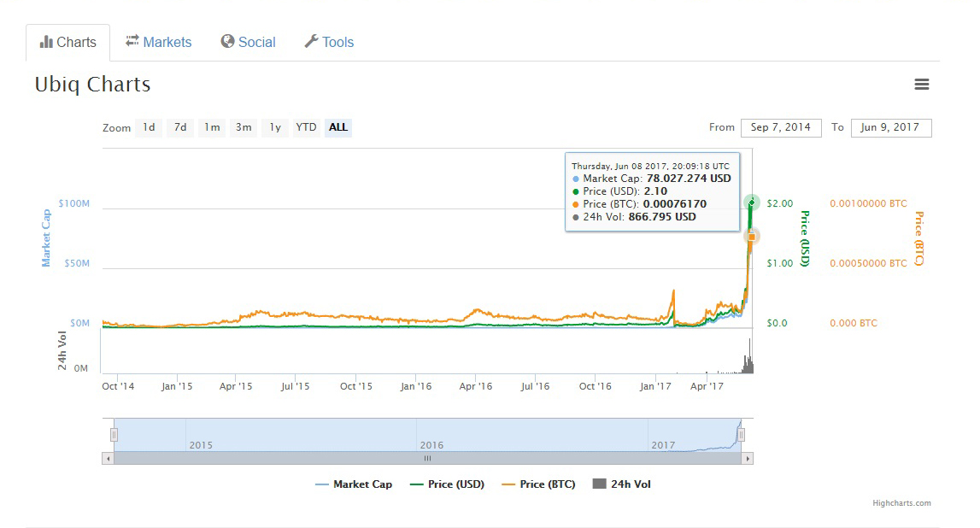This screenshot has height=528, width=980.
Task: Click the navigator scrollbar thumb grip
Action: tap(427, 459)
